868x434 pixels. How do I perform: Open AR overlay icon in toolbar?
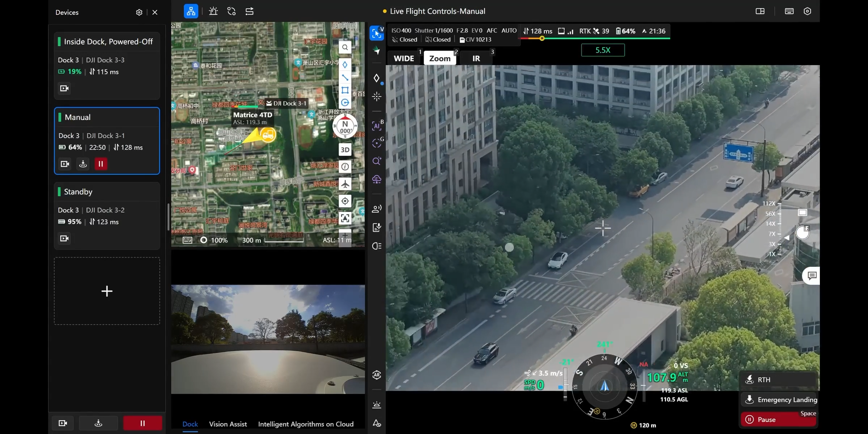pos(376,375)
